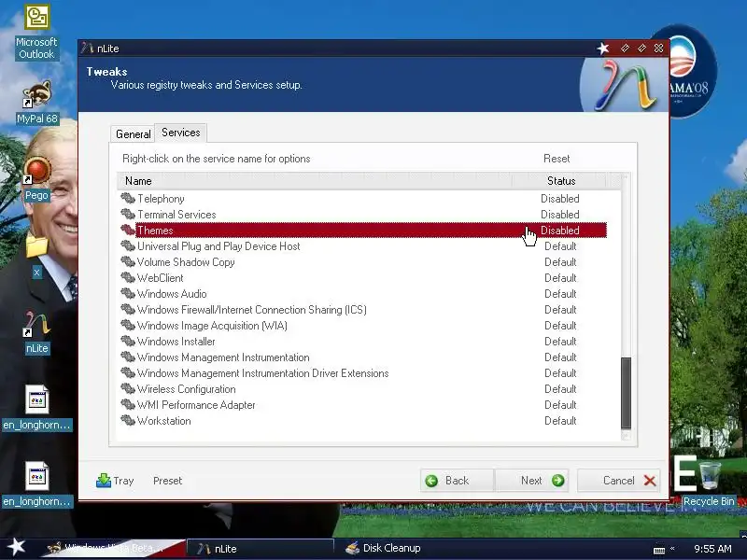Open Pego desktop shortcut
This screenshot has height=560, width=747.
pos(36,180)
